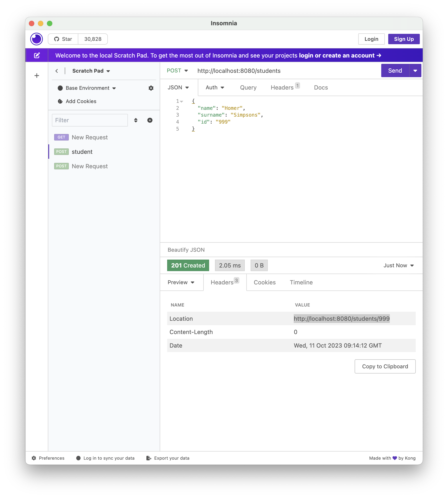
Task: Click Log in to sync your data
Action: (105, 458)
